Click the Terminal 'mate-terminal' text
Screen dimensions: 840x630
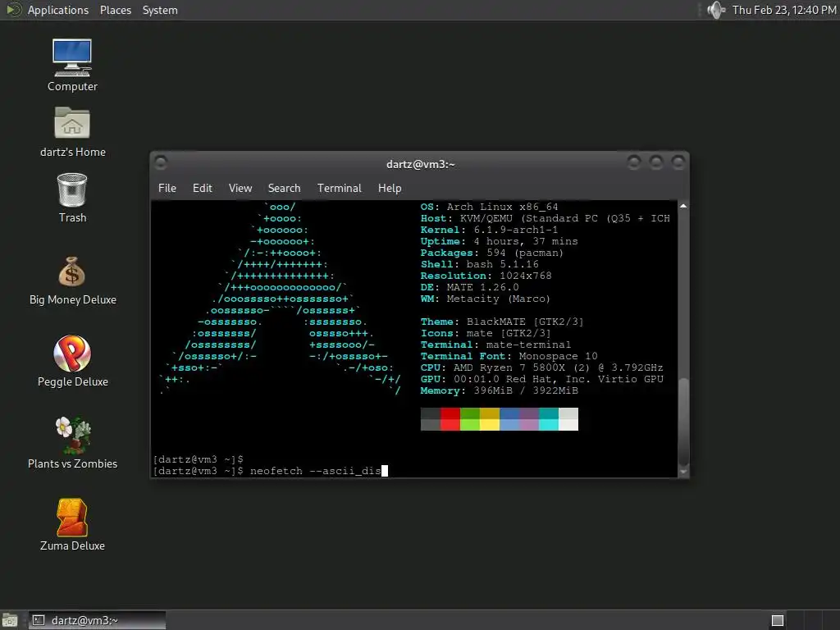(x=529, y=345)
